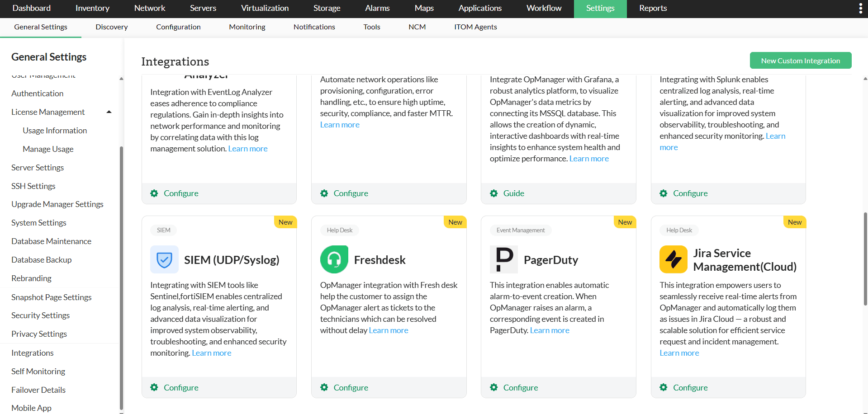Switch to the Workflow tab
This screenshot has height=414, width=868.
[544, 8]
